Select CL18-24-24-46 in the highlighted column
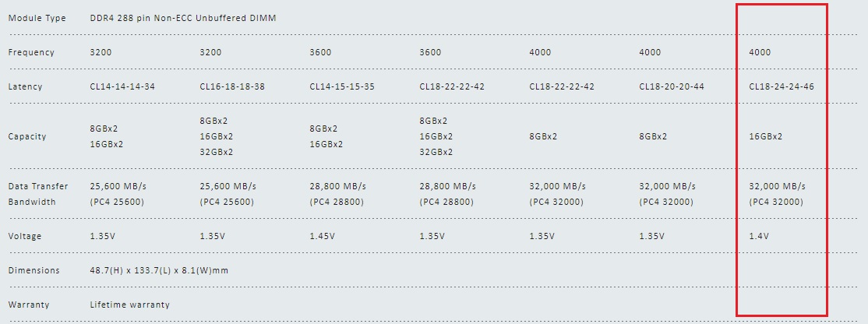This screenshot has width=868, height=324. pos(782,86)
